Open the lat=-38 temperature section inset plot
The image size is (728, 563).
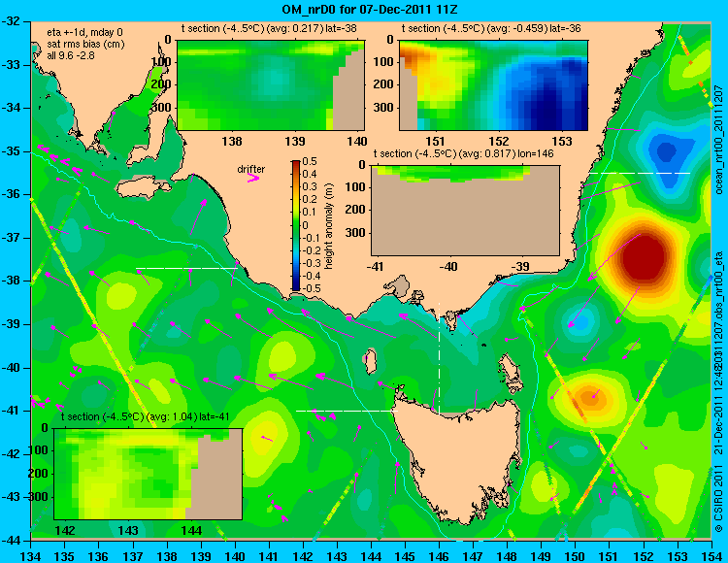pyautogui.click(x=271, y=85)
